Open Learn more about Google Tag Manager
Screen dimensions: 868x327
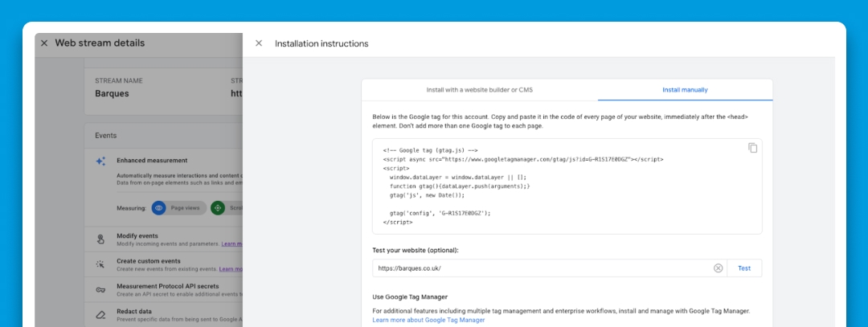[428, 320]
